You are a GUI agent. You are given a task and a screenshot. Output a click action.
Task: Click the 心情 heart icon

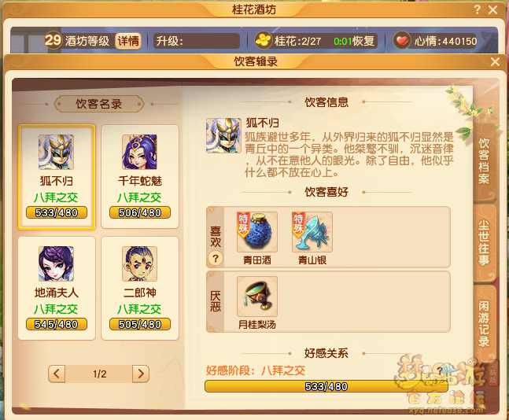click(402, 41)
